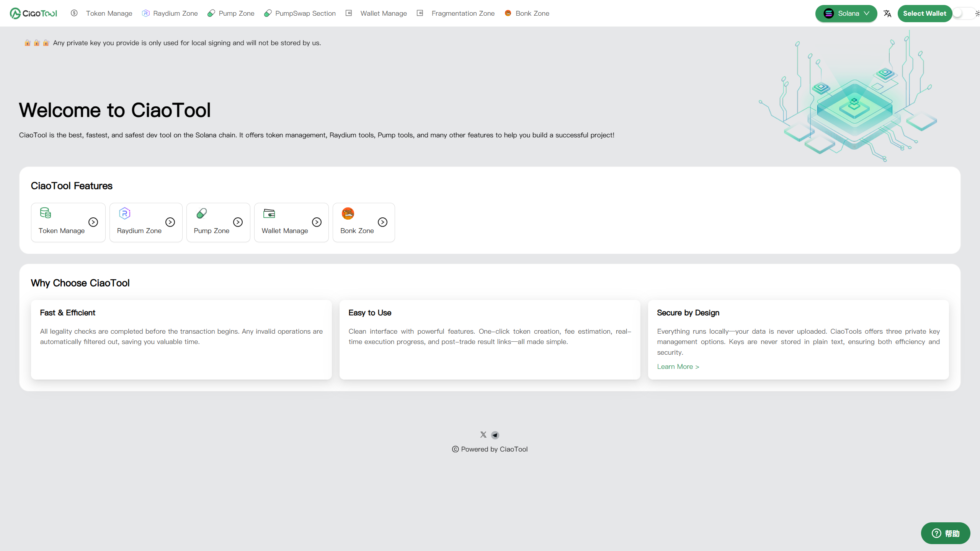The width and height of the screenshot is (980, 551).
Task: Click the Fast & Efficient card
Action: (x=181, y=340)
